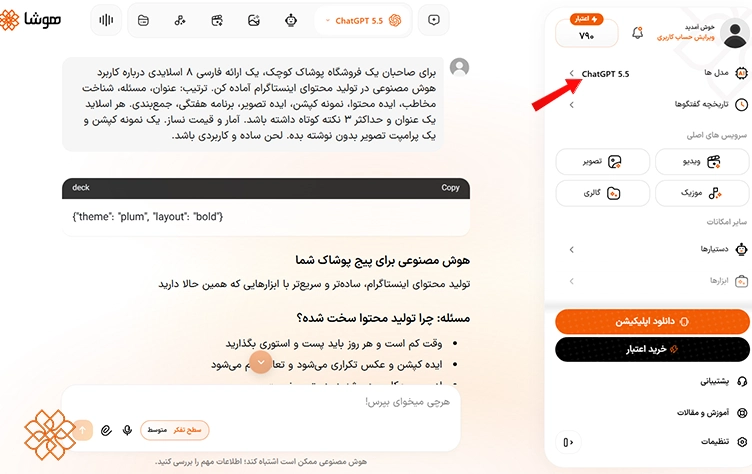Click the سایر امکانات section label
Screen dimensions: 752x474
click(727, 222)
